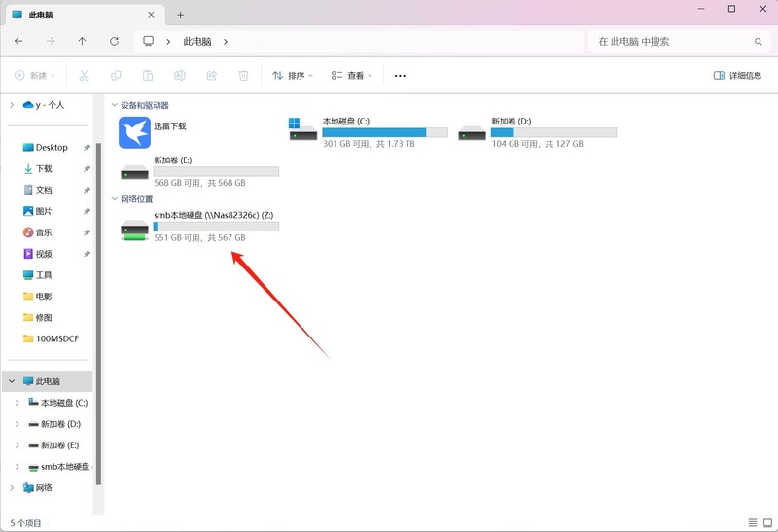Image resolution: width=778 pixels, height=532 pixels.
Task: Expand 新加卷 (E:) in the tree
Action: pyautogui.click(x=18, y=445)
